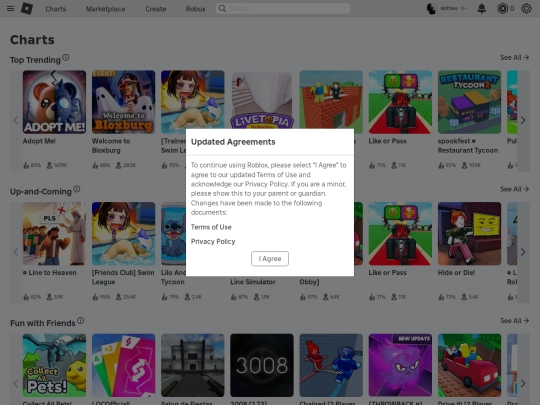The height and width of the screenshot is (405, 540).
Task: Open the pink card game thumbnail
Action: pyautogui.click(x=123, y=365)
